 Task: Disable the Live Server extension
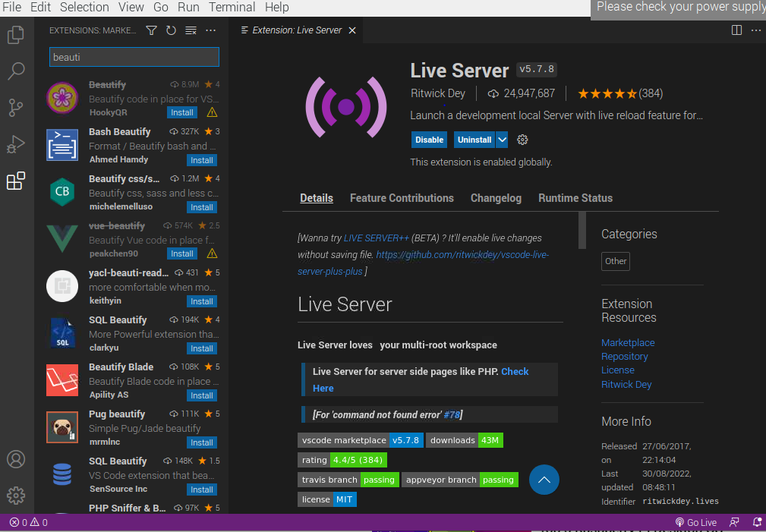point(429,140)
